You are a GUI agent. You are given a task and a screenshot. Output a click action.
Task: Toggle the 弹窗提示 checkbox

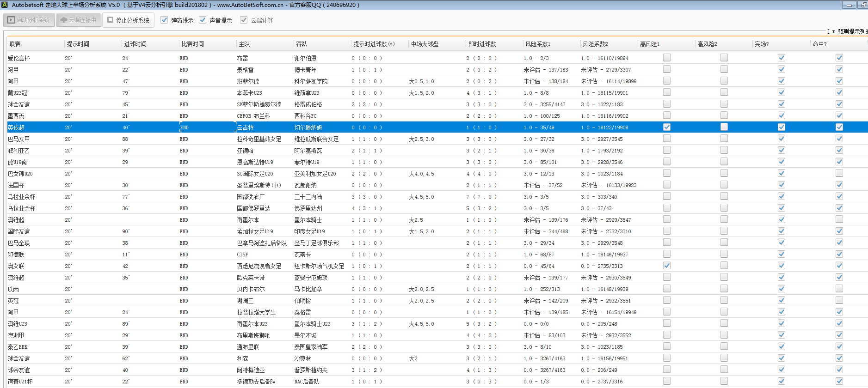[164, 20]
